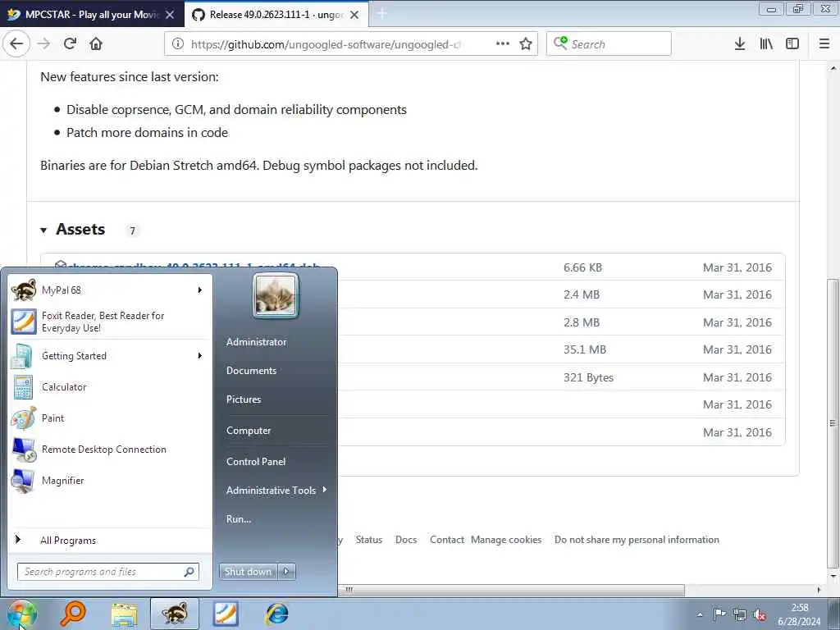Focus the browser Search box
Image resolution: width=840 pixels, height=630 pixels.
[609, 44]
